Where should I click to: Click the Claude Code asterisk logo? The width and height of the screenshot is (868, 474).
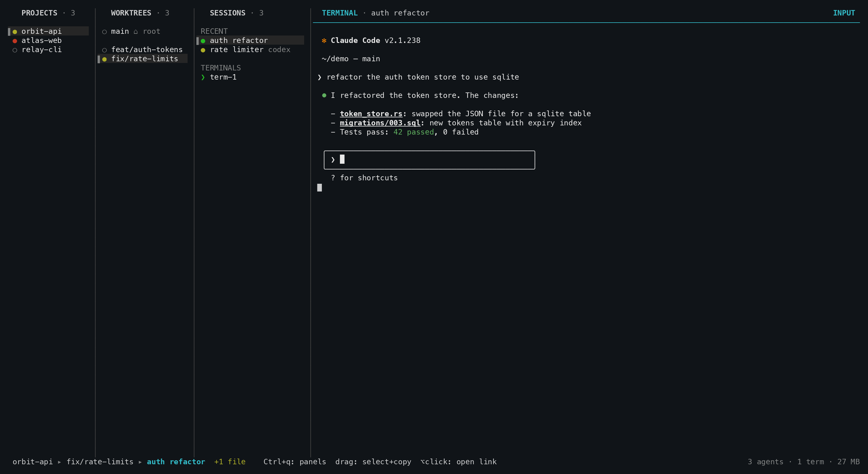click(324, 40)
